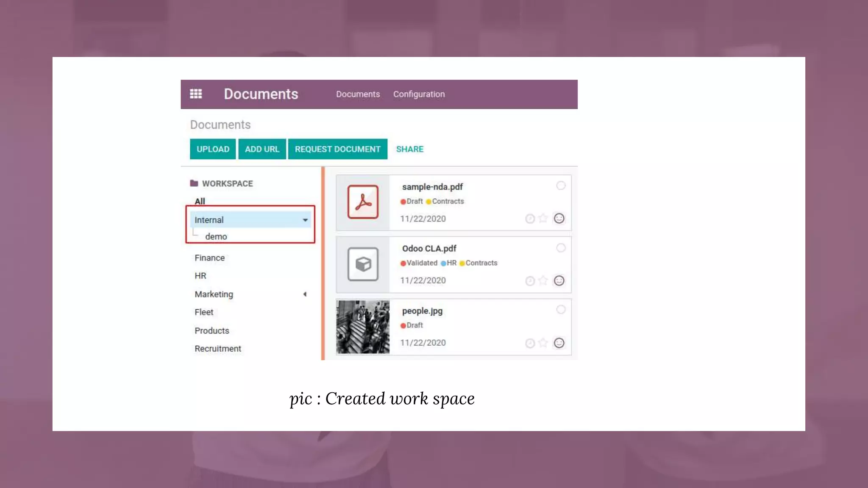
Task: Open the demo sub-workspace
Action: click(x=216, y=236)
